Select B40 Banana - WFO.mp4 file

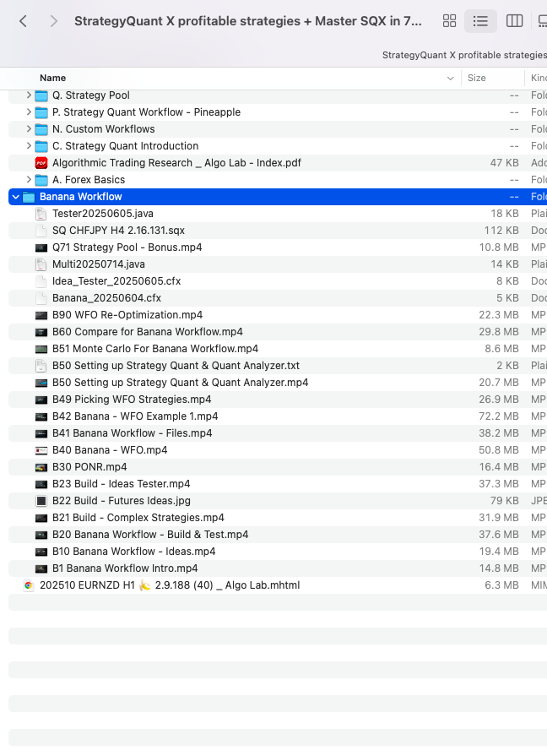coord(110,450)
